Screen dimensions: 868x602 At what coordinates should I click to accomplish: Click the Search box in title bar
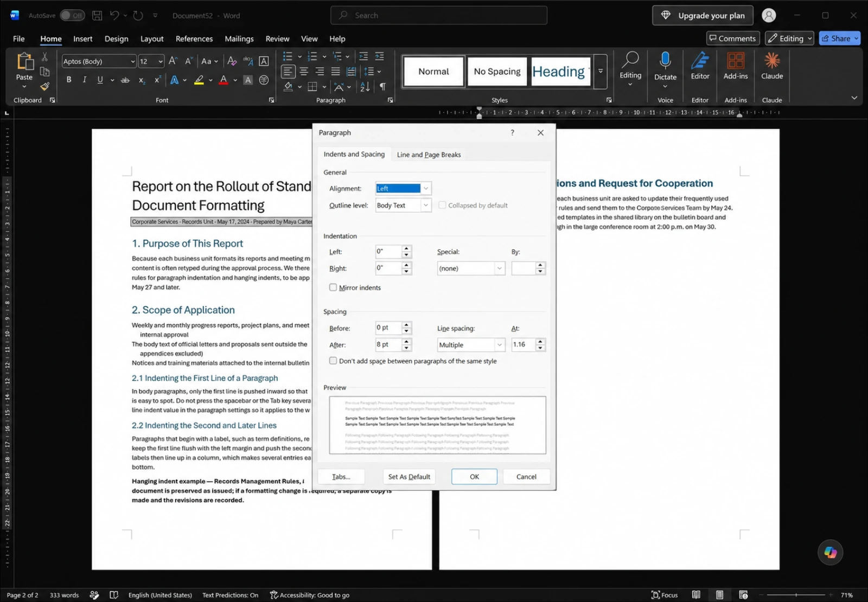(x=438, y=15)
